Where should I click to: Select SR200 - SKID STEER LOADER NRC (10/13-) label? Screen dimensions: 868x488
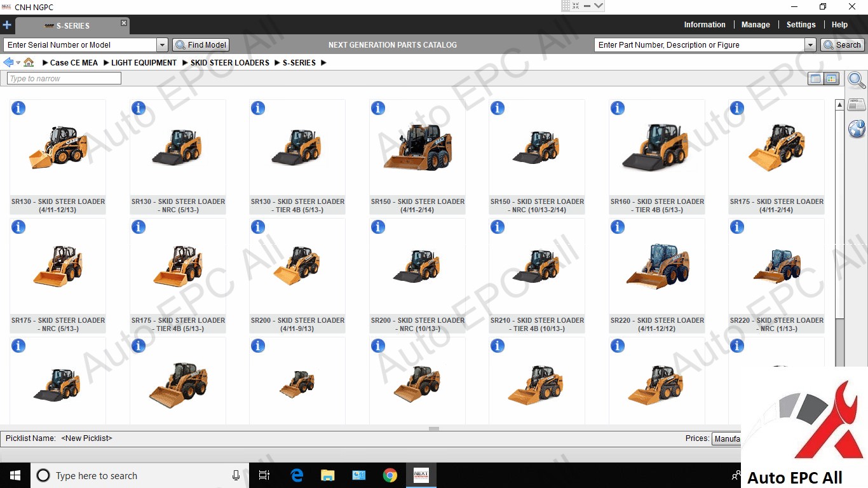click(x=417, y=325)
